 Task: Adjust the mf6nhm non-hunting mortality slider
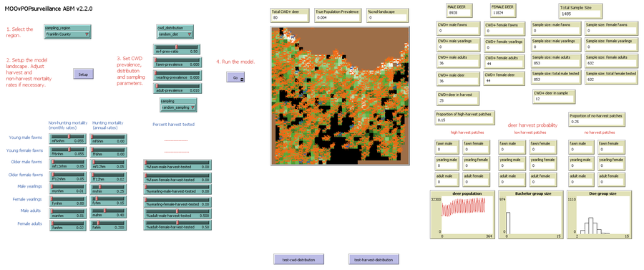coord(68,138)
